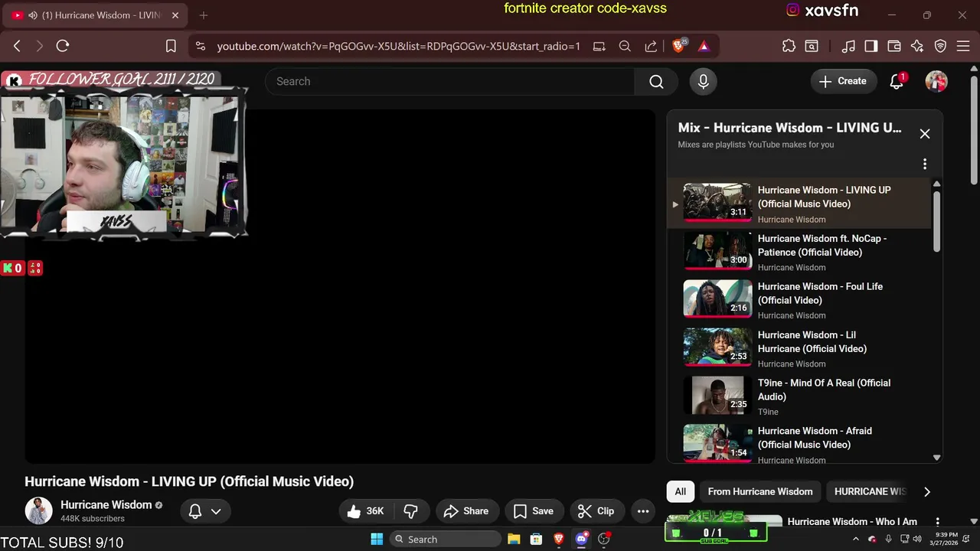The height and width of the screenshot is (551, 980).
Task: Click the YouTube search magnifier button
Action: (656, 81)
